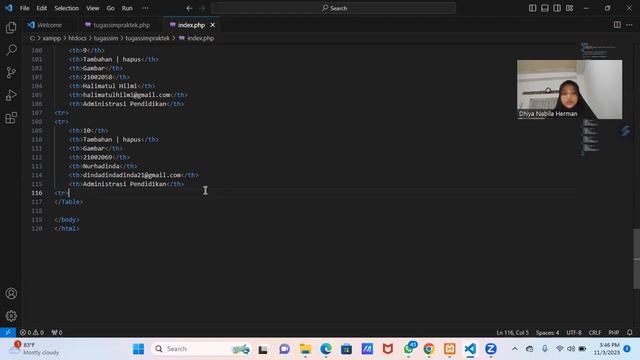This screenshot has height=360, width=640.
Task: Open the errors and warnings indicator
Action: click(x=32, y=332)
